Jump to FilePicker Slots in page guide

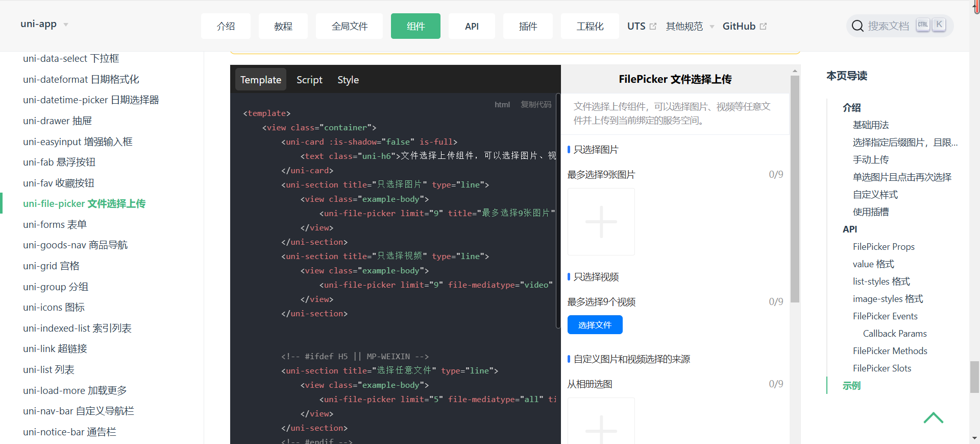coord(882,368)
